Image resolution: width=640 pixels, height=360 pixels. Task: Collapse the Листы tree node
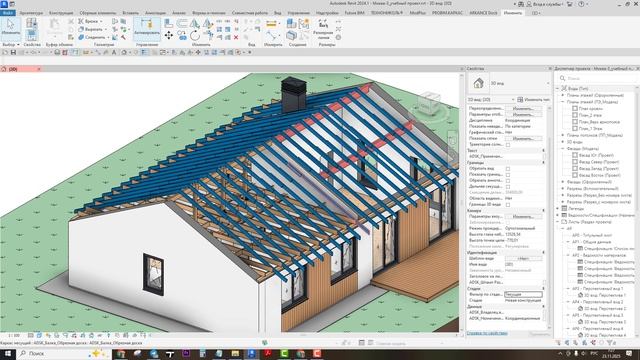[558, 222]
